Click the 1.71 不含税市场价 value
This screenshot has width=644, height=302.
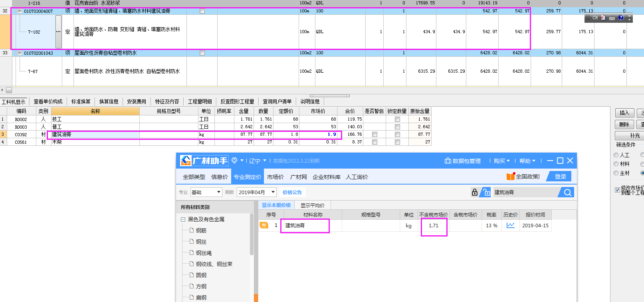tap(434, 225)
